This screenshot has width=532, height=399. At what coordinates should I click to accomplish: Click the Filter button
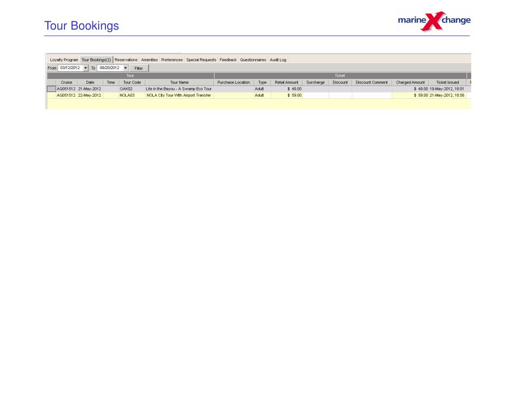tap(139, 68)
